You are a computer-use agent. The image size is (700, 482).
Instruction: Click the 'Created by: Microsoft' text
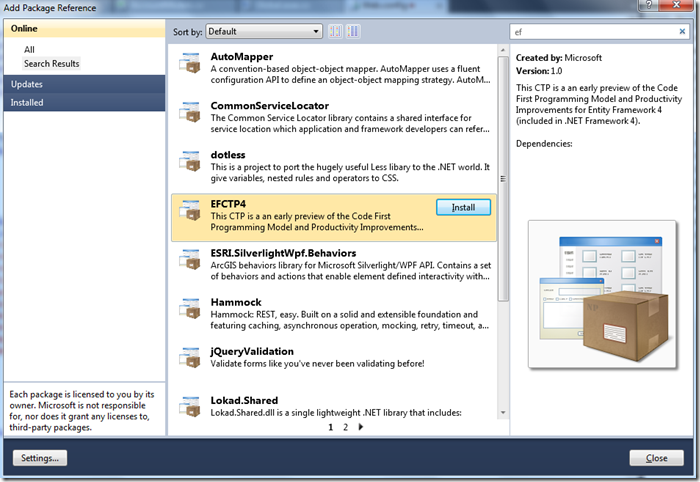[x=558, y=58]
